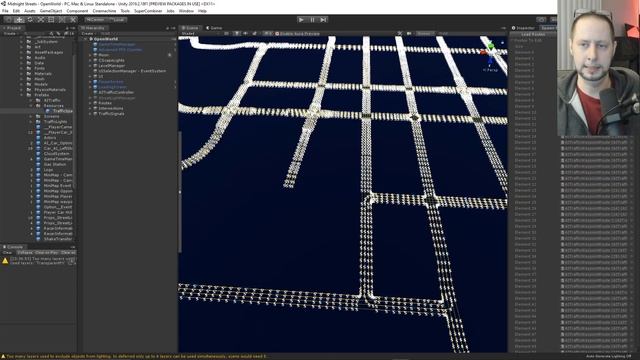Click the Console Clear button

click(x=7, y=253)
